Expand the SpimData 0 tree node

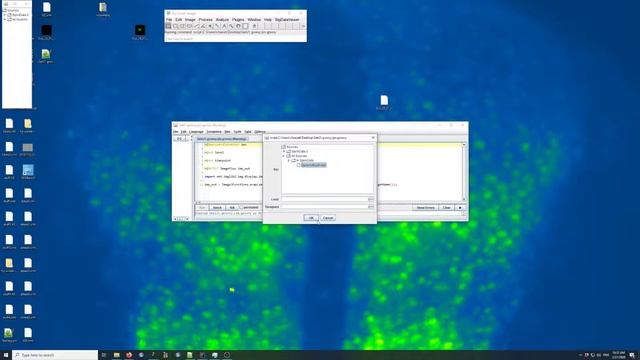(x=284, y=151)
